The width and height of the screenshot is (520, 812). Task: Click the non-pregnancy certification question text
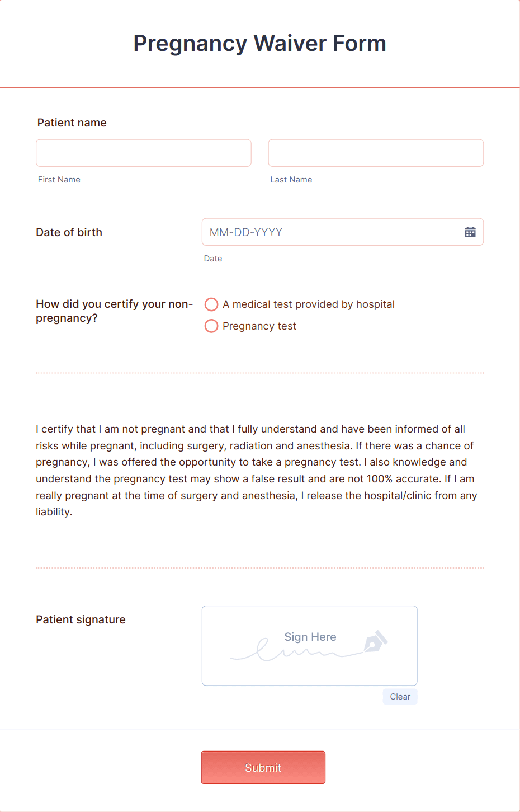click(x=114, y=311)
